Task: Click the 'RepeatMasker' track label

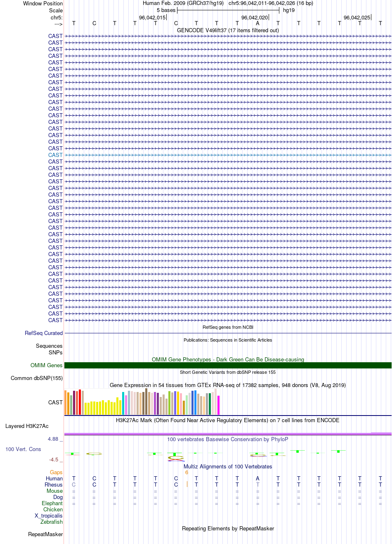Action: coord(45,534)
